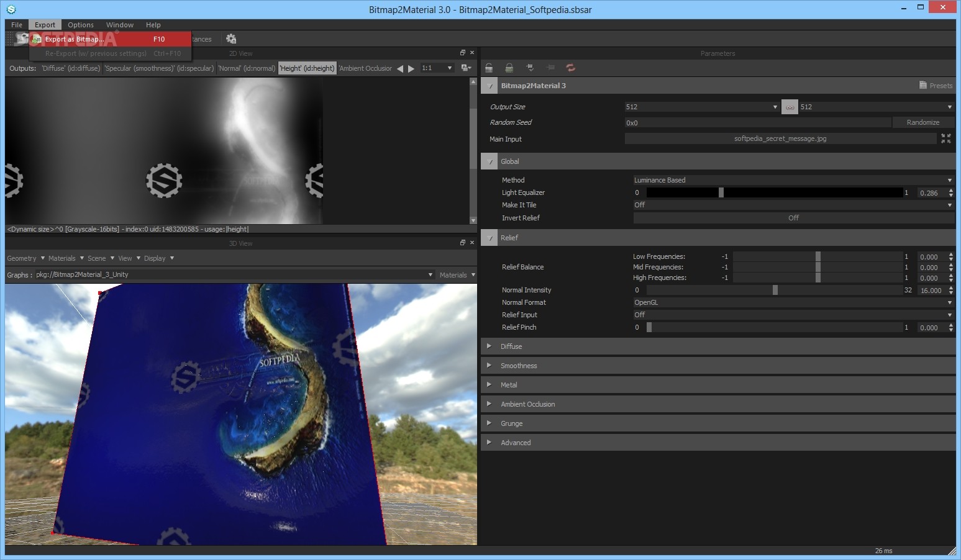The width and height of the screenshot is (961, 560).
Task: Open the second Output Size dropdown
Action: (x=876, y=107)
